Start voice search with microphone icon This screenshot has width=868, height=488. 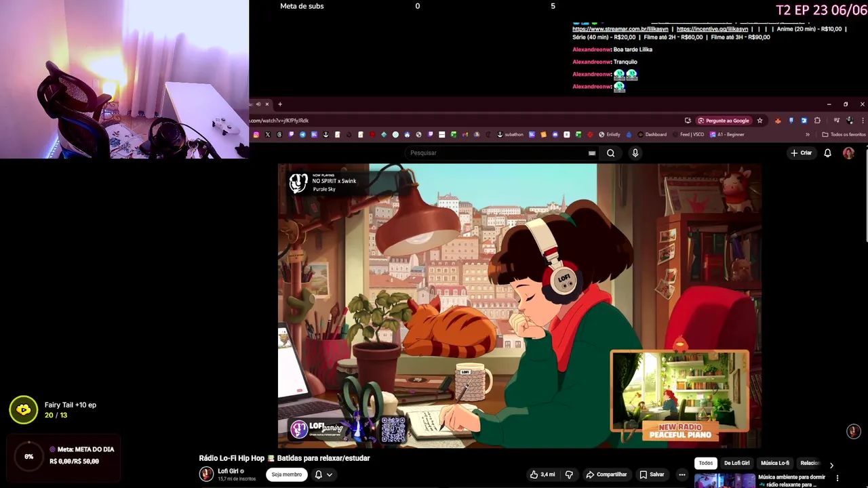coord(635,153)
